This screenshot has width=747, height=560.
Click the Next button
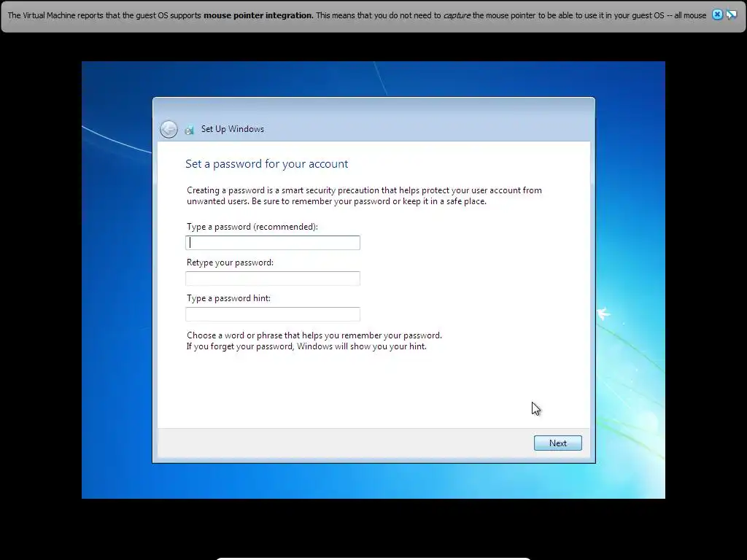point(558,443)
